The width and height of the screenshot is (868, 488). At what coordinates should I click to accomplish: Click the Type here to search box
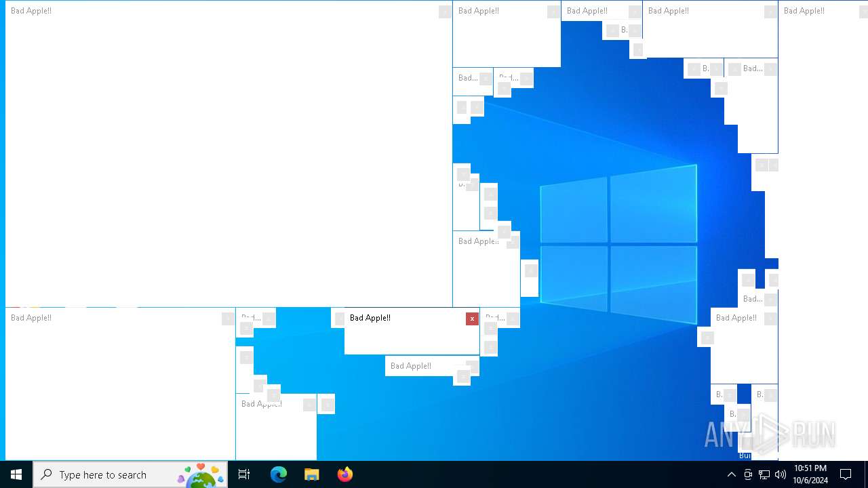pos(130,474)
